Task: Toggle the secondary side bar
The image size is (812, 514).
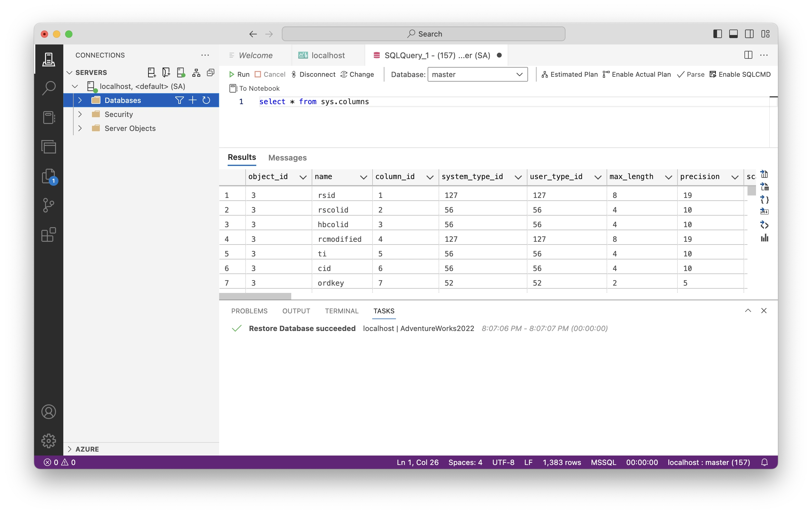Action: pyautogui.click(x=749, y=34)
